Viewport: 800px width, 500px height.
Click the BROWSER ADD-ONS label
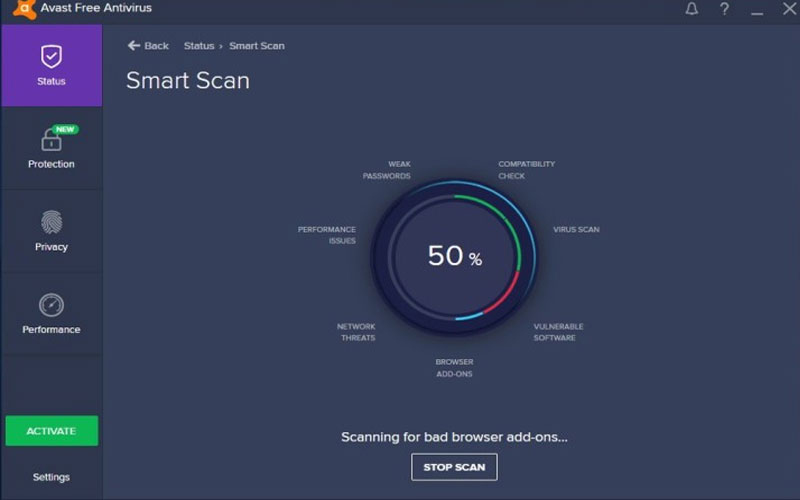click(454, 368)
